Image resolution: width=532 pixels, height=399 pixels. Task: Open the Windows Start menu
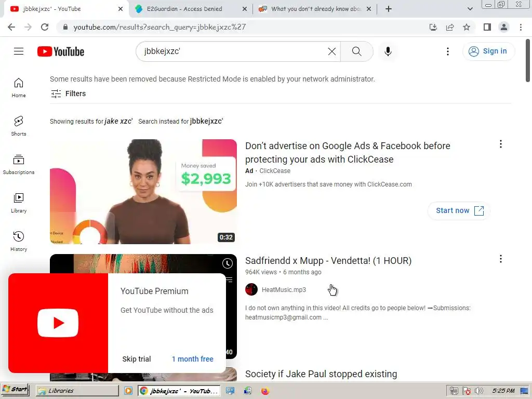click(15, 390)
